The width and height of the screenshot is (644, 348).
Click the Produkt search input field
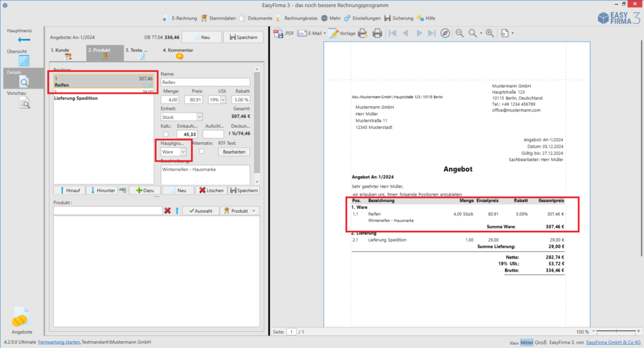[x=108, y=211]
